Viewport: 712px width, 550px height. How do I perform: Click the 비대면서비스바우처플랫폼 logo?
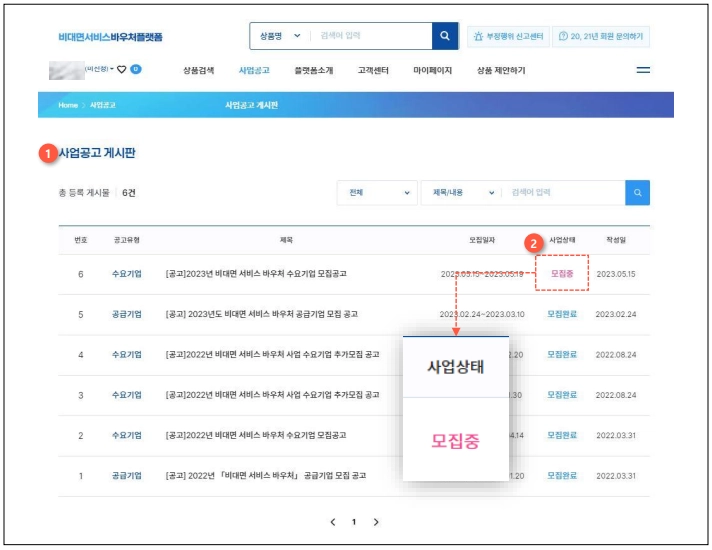[x=110, y=37]
